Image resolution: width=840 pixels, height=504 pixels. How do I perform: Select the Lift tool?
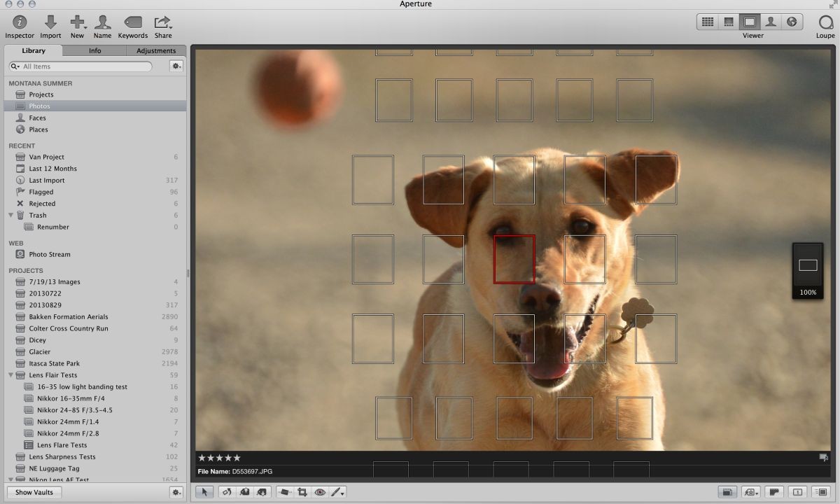pyautogui.click(x=246, y=492)
